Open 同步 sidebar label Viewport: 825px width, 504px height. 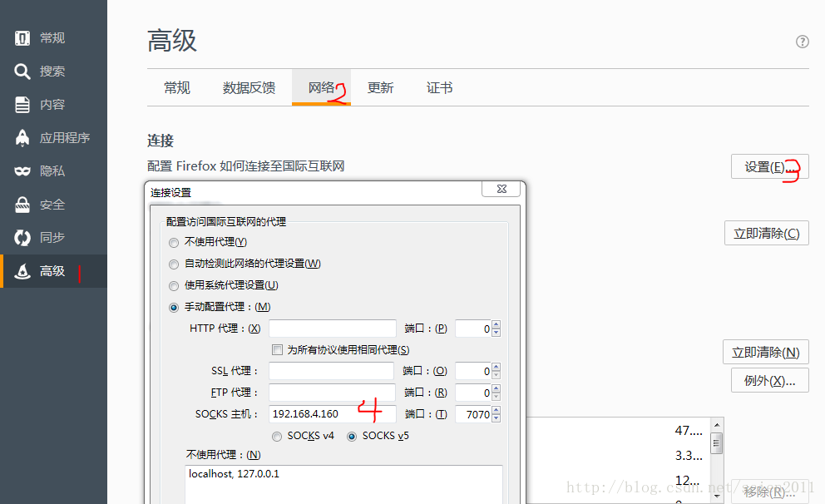point(52,238)
